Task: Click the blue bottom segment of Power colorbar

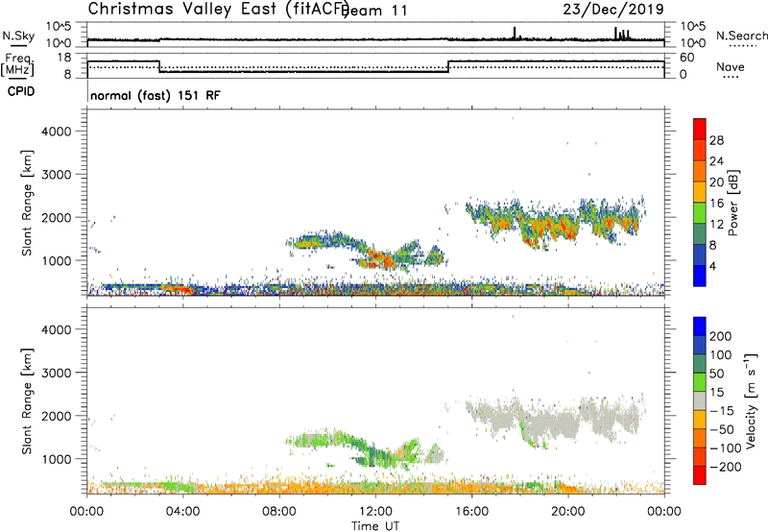Action: point(700,276)
